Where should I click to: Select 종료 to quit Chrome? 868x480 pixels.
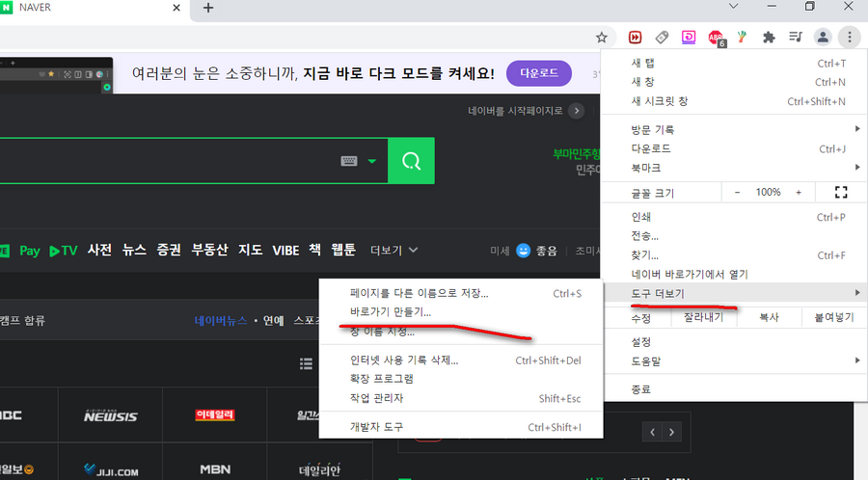pyautogui.click(x=734, y=389)
